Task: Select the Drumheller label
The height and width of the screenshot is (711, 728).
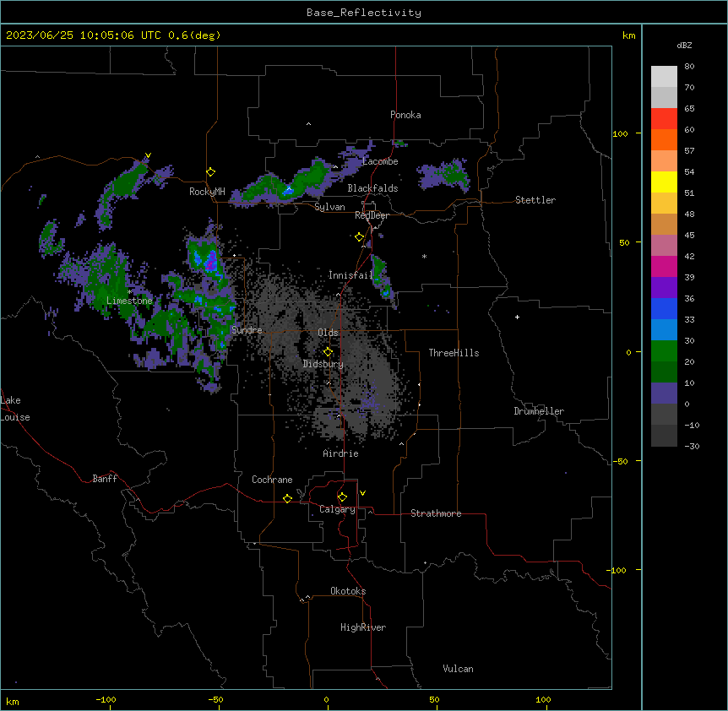Action: tap(539, 411)
